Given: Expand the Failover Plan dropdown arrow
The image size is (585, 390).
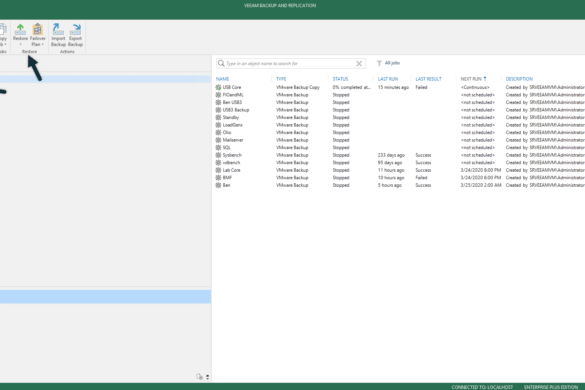Looking at the screenshot, I should [43, 44].
